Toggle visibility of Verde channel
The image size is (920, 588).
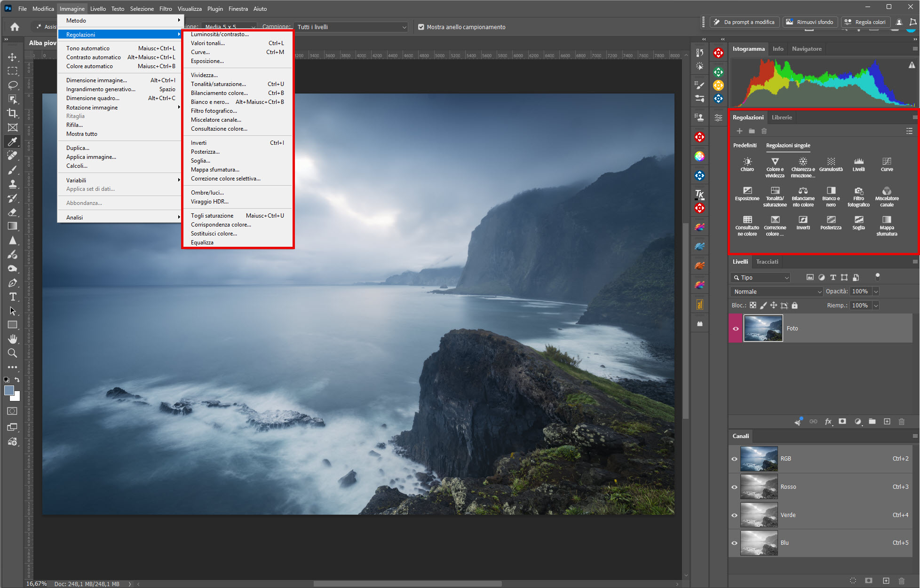tap(734, 515)
